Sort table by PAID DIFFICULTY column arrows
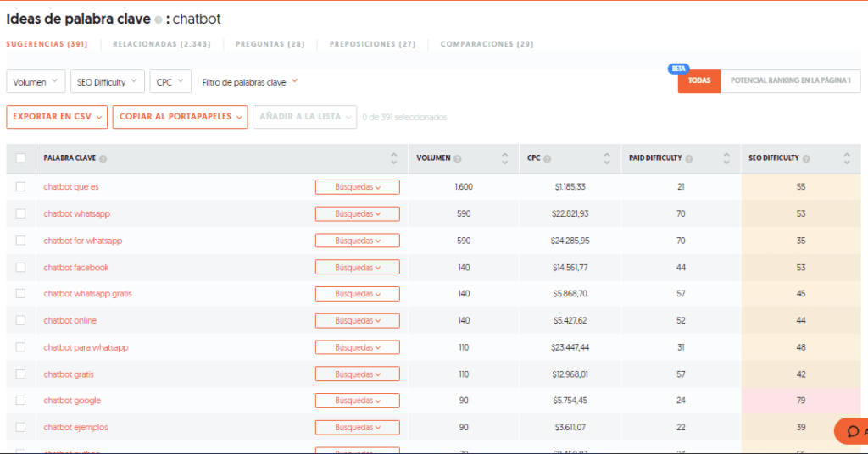The height and width of the screenshot is (454, 868). 726,158
